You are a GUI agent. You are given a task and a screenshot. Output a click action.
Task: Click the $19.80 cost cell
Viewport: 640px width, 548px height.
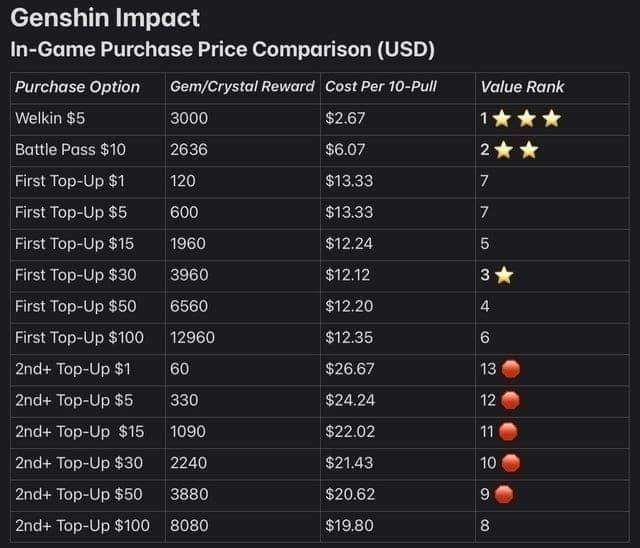click(x=349, y=525)
